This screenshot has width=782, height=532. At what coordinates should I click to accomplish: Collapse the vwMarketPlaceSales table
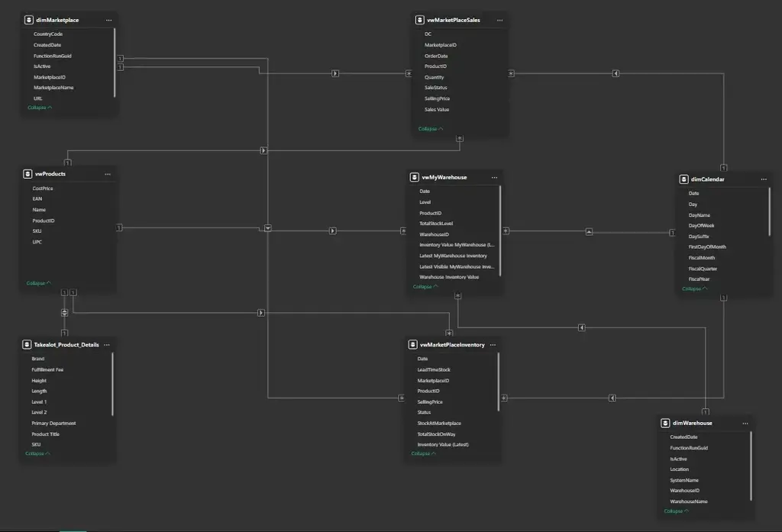pos(431,129)
